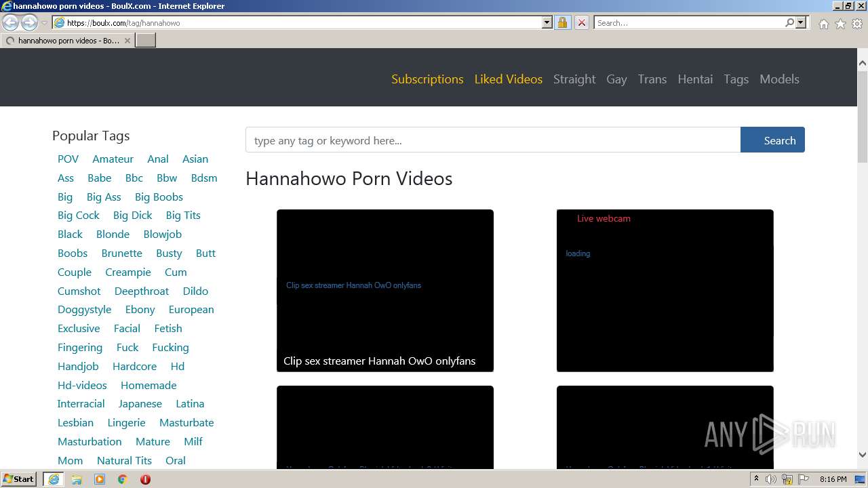Click the scrollbar up arrow

tap(863, 63)
